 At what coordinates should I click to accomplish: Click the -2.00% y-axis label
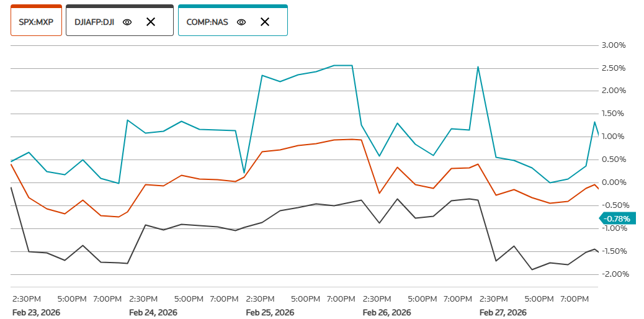613,274
